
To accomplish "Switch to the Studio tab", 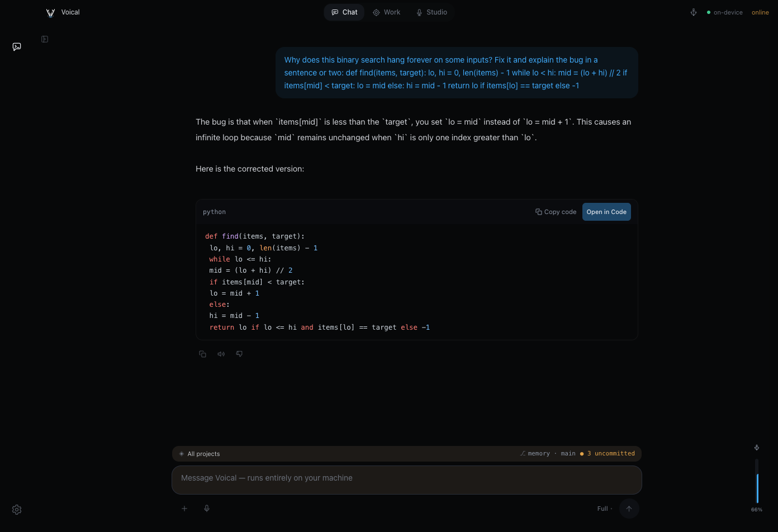I will 431,12.
